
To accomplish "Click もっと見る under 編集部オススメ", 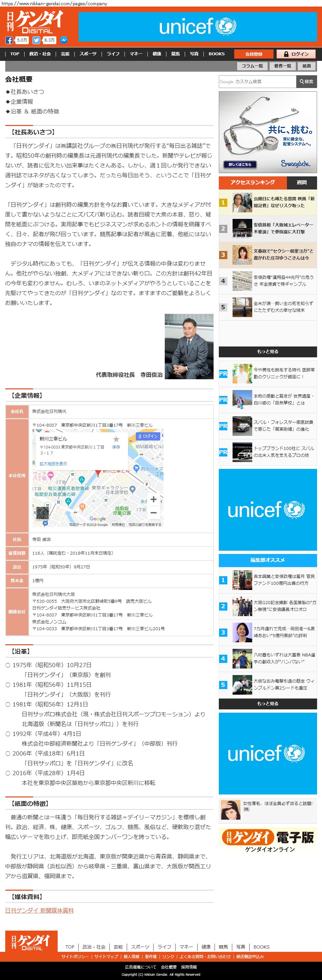I will click(x=268, y=704).
